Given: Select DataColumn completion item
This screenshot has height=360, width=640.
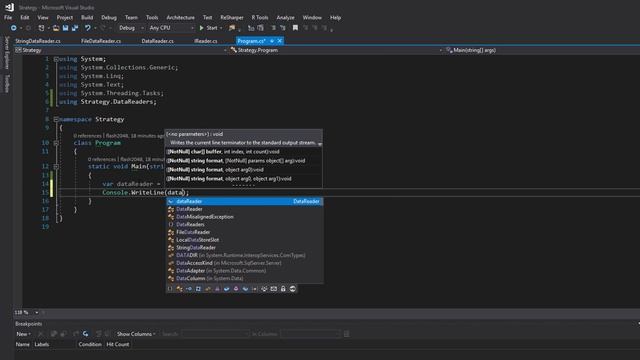Looking at the screenshot, I should click(244, 278).
